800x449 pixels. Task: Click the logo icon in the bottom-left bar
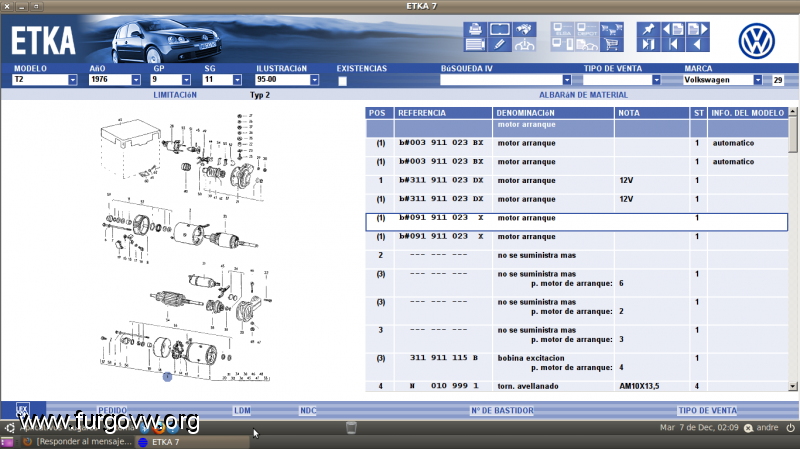tap(22, 410)
